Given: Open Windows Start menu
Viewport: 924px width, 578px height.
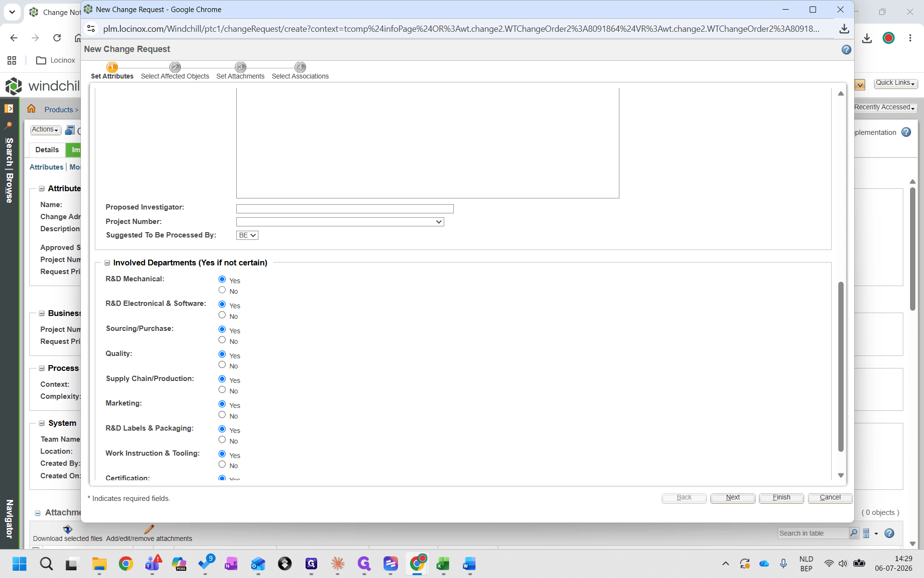Looking at the screenshot, I should pyautogui.click(x=19, y=564).
